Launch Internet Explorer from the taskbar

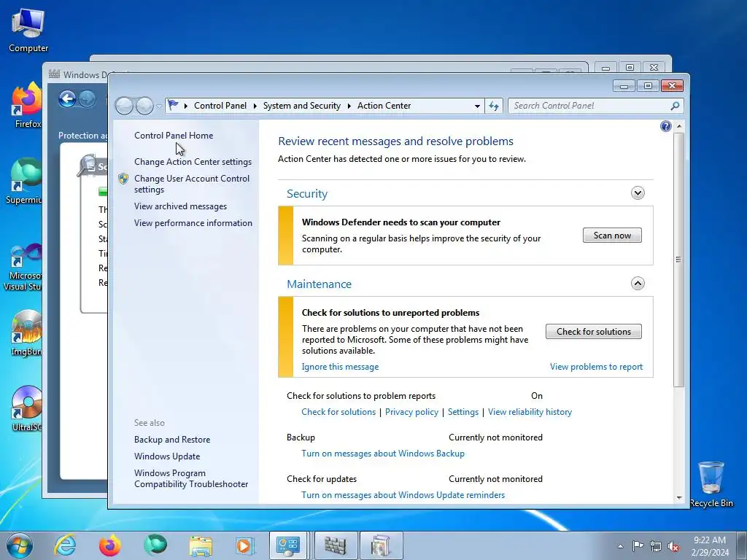pyautogui.click(x=65, y=545)
